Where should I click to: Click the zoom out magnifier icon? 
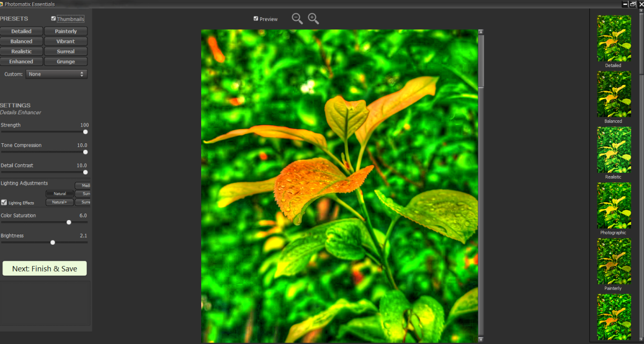[x=297, y=19]
